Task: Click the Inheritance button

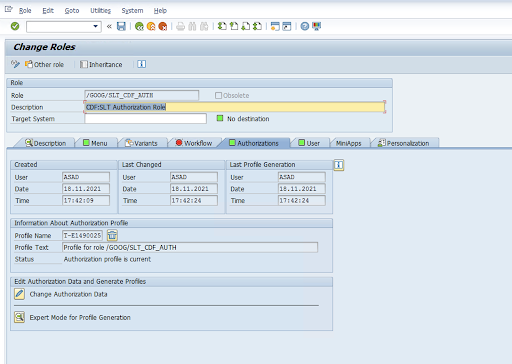Action: [x=101, y=64]
